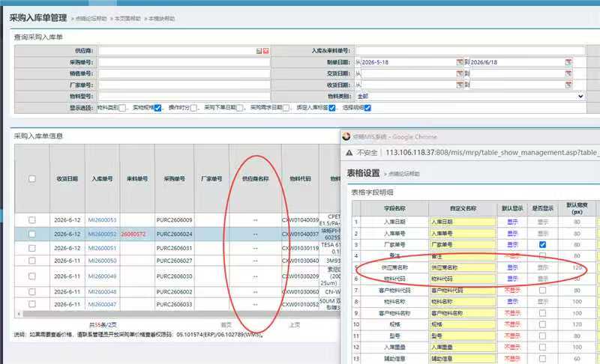Select the row checkbox for MI2600052
Viewport: 600px width, 364px height.
point(32,234)
